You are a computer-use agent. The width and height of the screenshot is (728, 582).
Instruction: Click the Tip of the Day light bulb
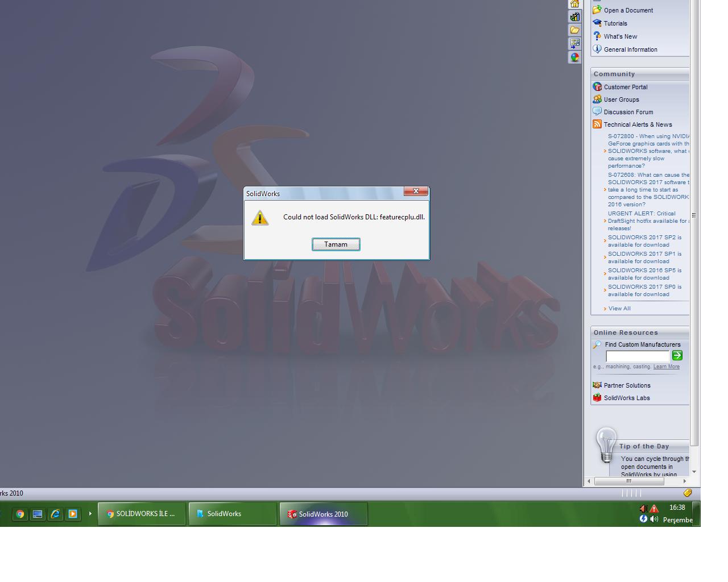(x=606, y=445)
